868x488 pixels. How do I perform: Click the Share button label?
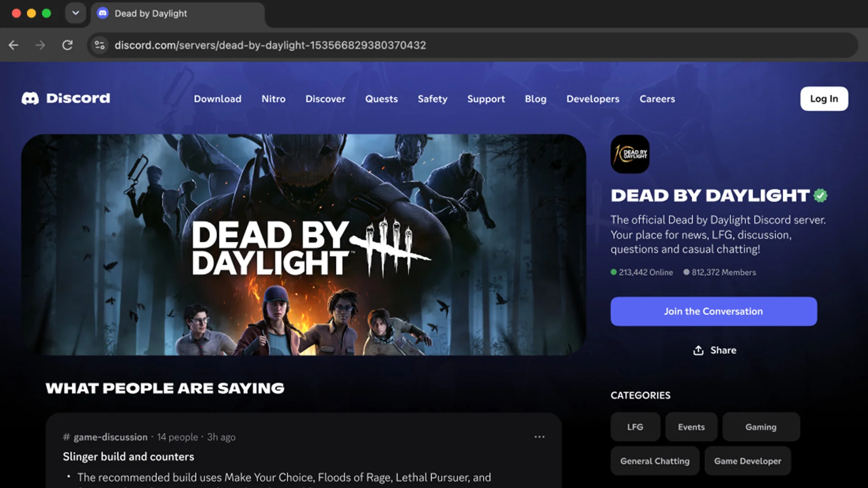723,350
